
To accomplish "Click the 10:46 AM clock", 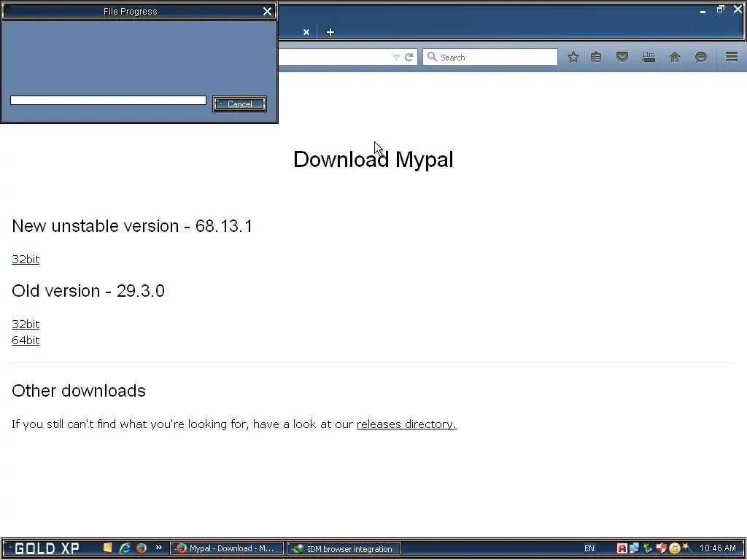I will tap(718, 548).
